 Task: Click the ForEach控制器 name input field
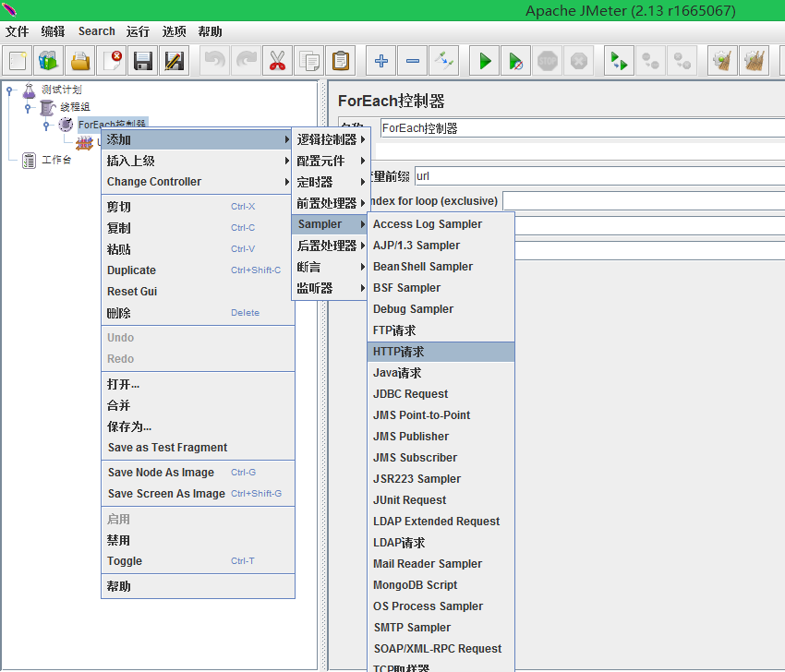coord(582,128)
